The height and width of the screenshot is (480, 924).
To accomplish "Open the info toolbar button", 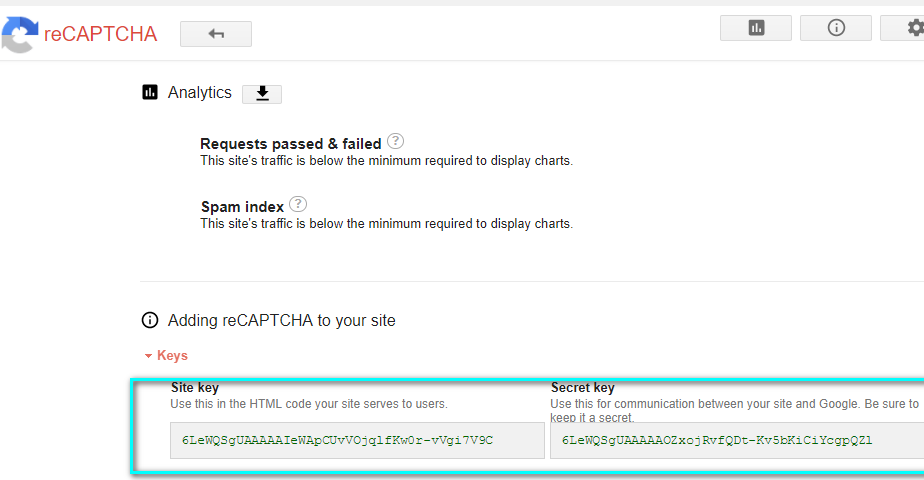I will pyautogui.click(x=836, y=28).
